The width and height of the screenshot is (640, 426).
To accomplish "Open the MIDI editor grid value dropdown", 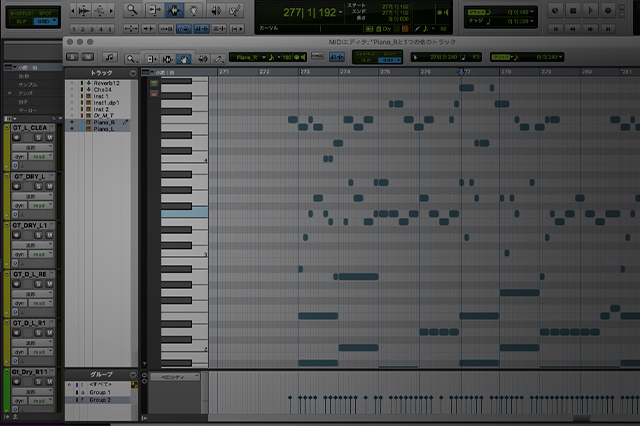I will pos(560,58).
